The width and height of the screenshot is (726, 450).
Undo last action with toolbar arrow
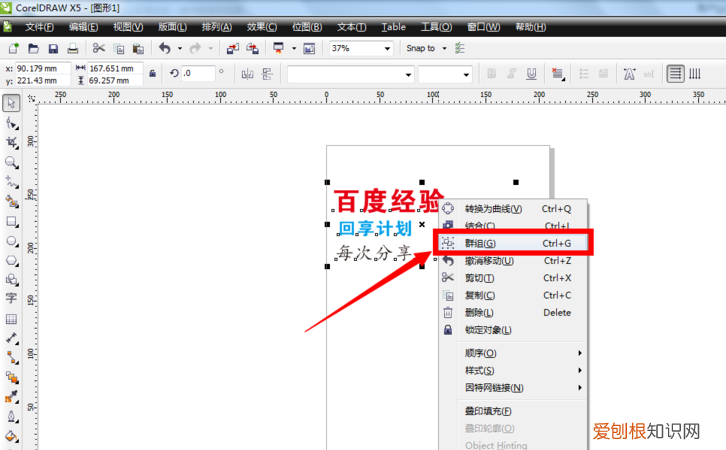tap(165, 48)
